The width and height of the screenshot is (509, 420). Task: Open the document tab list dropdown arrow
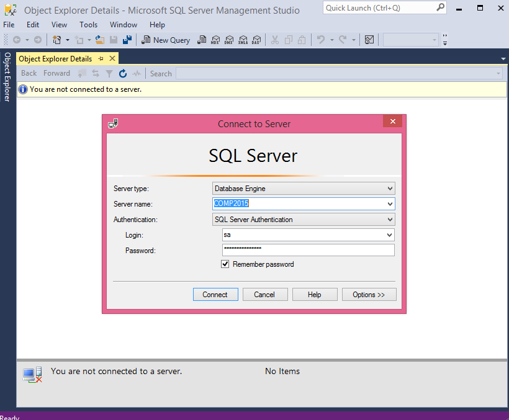(x=503, y=59)
